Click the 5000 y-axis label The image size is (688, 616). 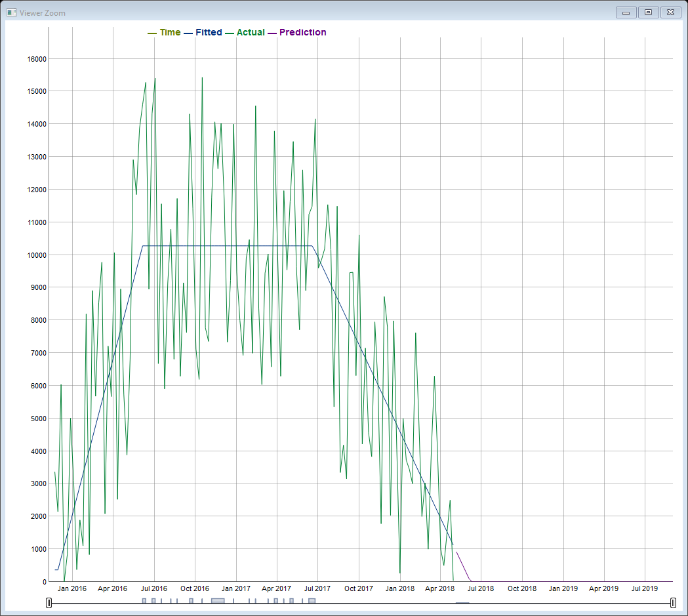[39, 419]
